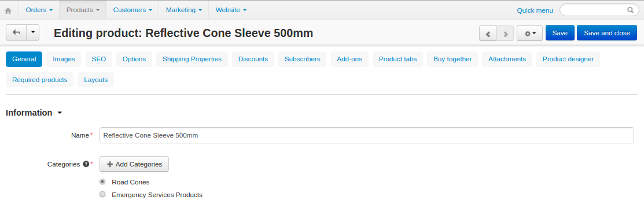Switch to the Shipping Properties tab
Viewport: 644px width, 211px height.
click(192, 59)
